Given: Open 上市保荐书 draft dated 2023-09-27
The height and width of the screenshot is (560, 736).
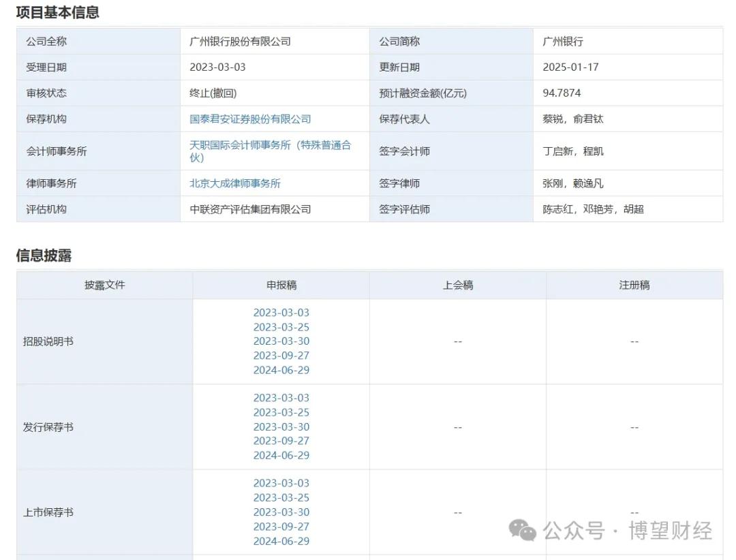Looking at the screenshot, I should (281, 527).
